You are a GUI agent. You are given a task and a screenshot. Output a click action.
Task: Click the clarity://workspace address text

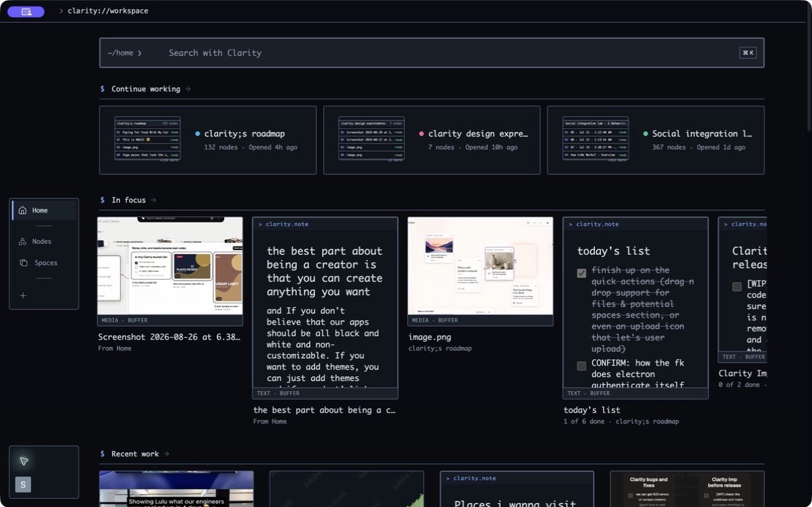(x=108, y=11)
